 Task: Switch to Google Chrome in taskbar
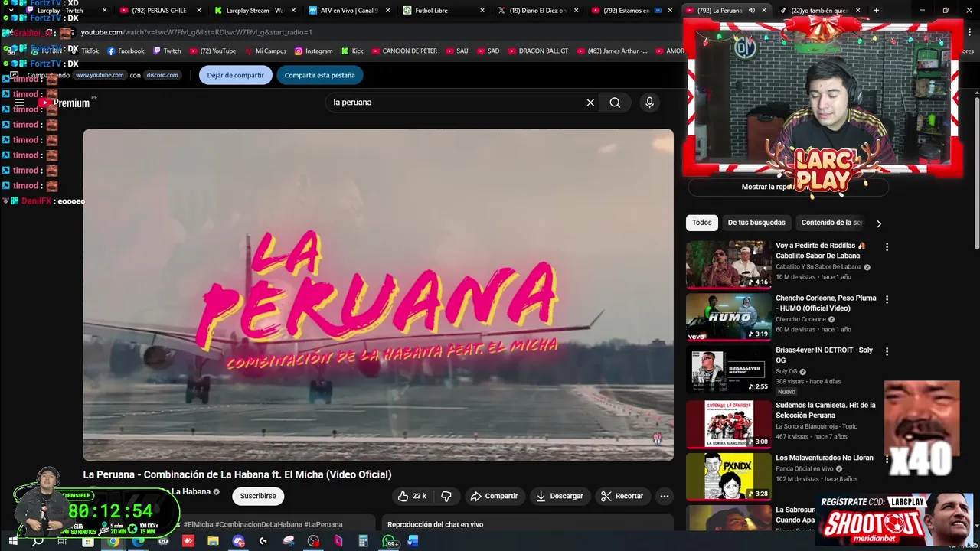pos(113,542)
